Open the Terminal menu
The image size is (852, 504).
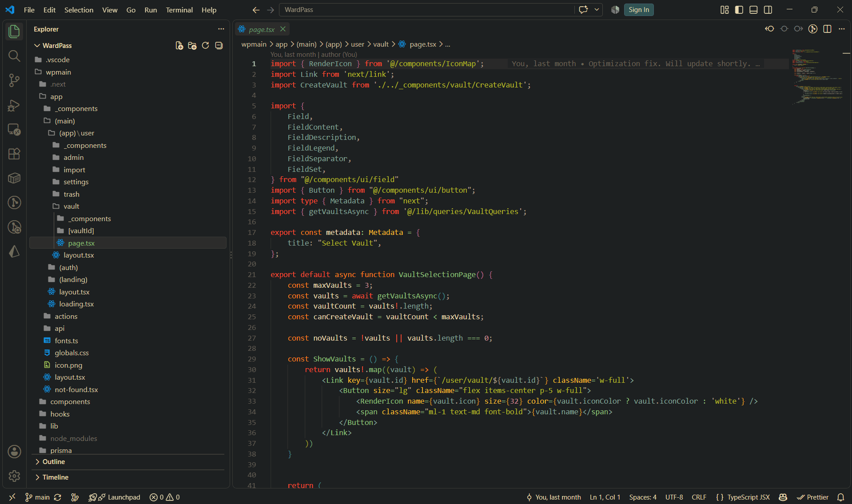tap(179, 10)
